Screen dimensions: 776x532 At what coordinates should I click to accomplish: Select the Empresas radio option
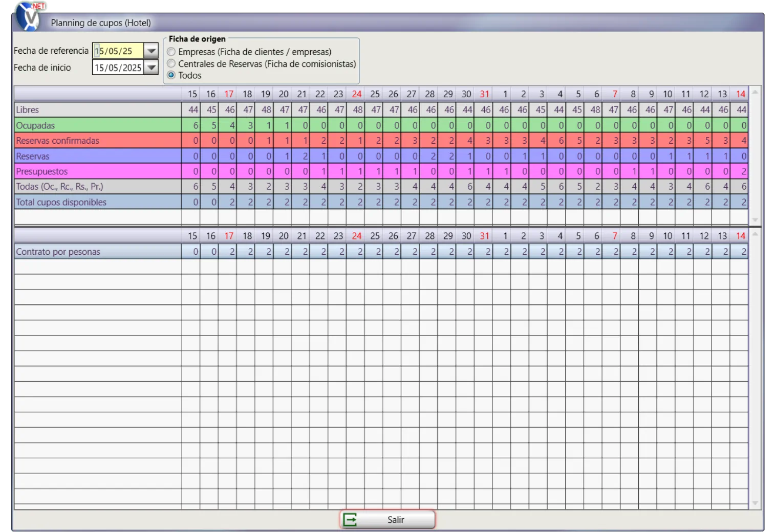point(171,52)
